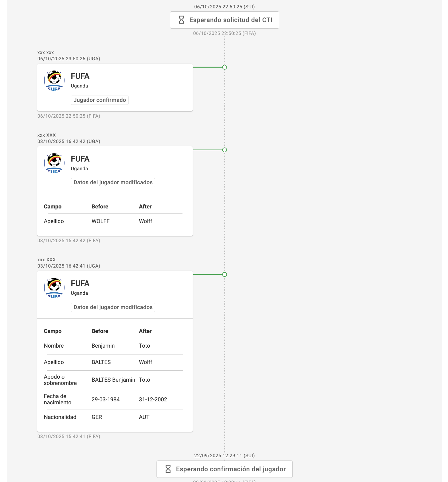Viewport: 448px width, 482px height.
Task: Click the Nombre after value Toto
Action: click(x=145, y=346)
